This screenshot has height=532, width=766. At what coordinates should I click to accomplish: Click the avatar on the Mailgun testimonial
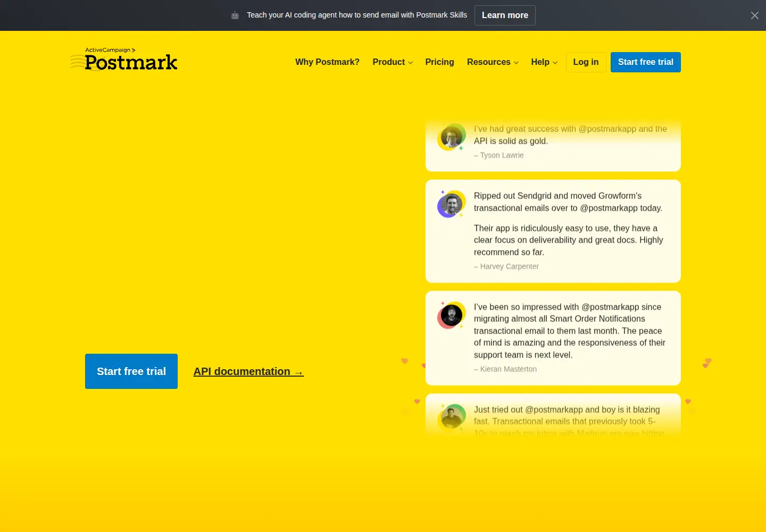(451, 417)
